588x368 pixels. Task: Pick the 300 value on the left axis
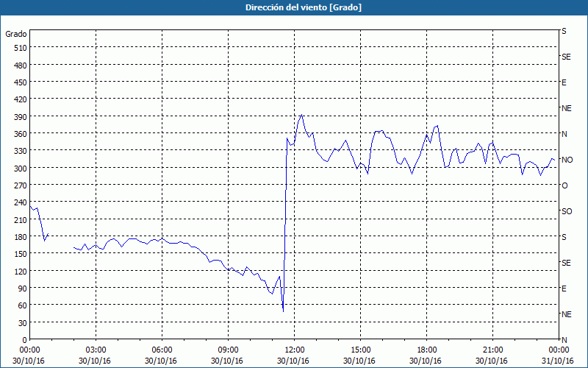(21, 169)
